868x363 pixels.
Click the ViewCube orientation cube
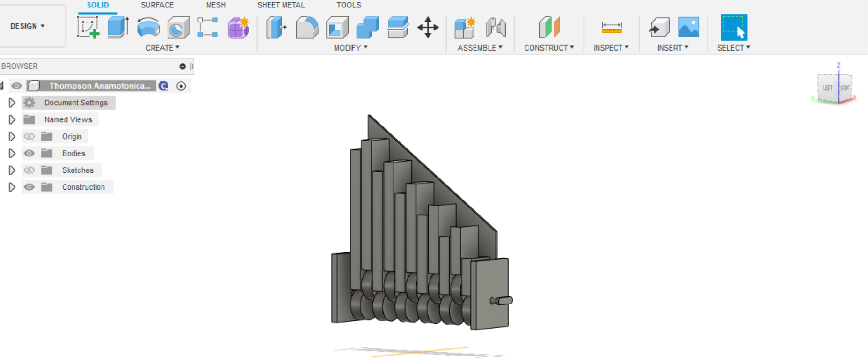pyautogui.click(x=835, y=88)
